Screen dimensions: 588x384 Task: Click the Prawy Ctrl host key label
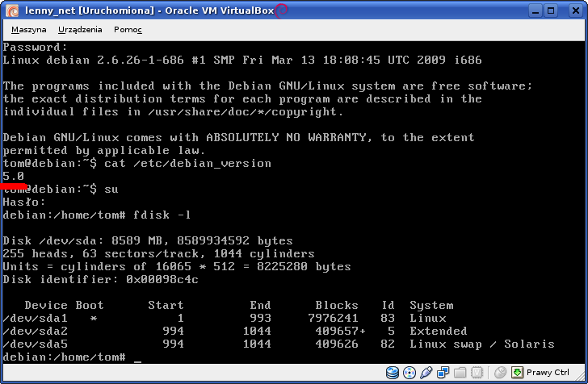(548, 373)
